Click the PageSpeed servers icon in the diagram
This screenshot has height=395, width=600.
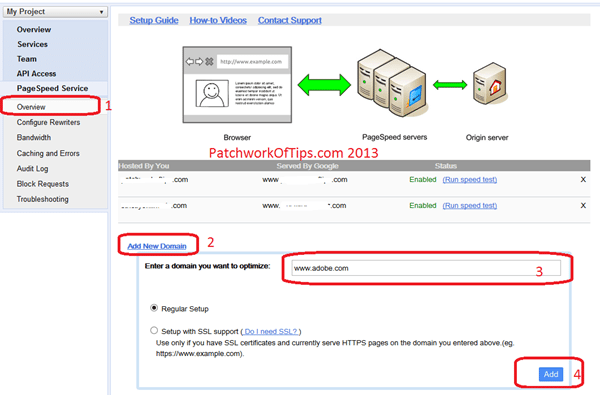pyautogui.click(x=393, y=83)
